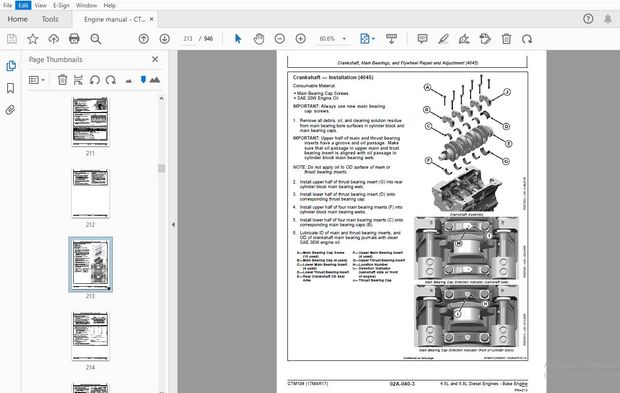Print the document with printer icon

(x=74, y=38)
